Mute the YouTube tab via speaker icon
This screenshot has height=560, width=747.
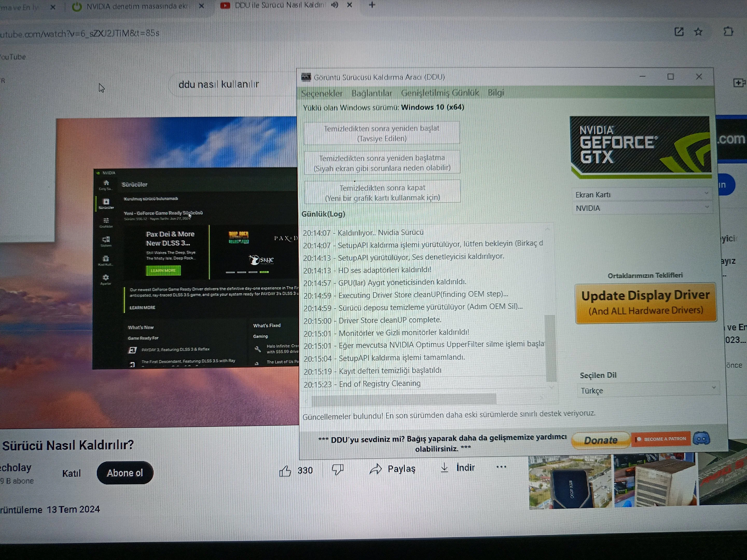click(334, 5)
